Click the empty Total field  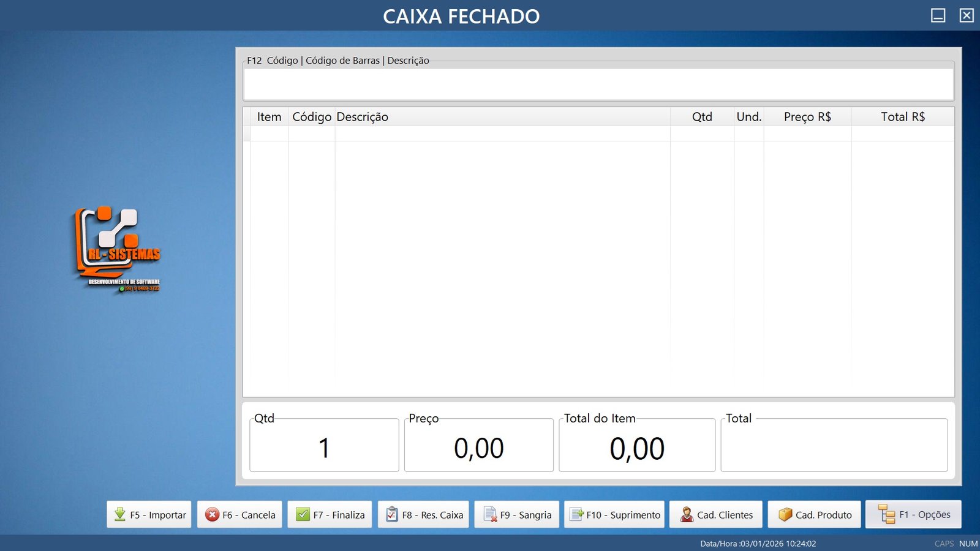point(834,447)
